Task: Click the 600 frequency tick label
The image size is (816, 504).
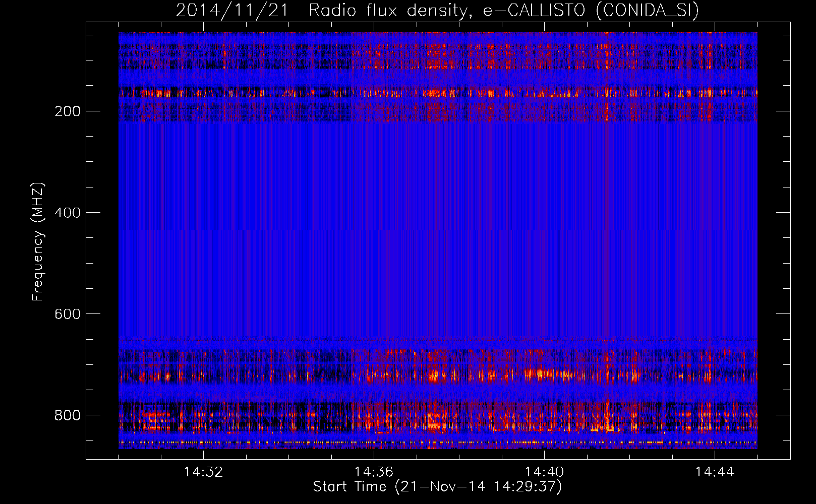Action: (x=67, y=314)
